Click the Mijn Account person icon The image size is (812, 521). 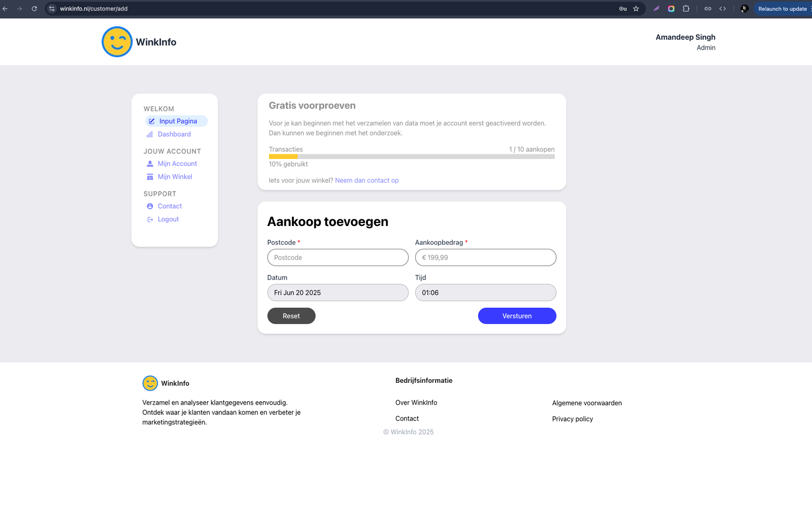pyautogui.click(x=150, y=164)
